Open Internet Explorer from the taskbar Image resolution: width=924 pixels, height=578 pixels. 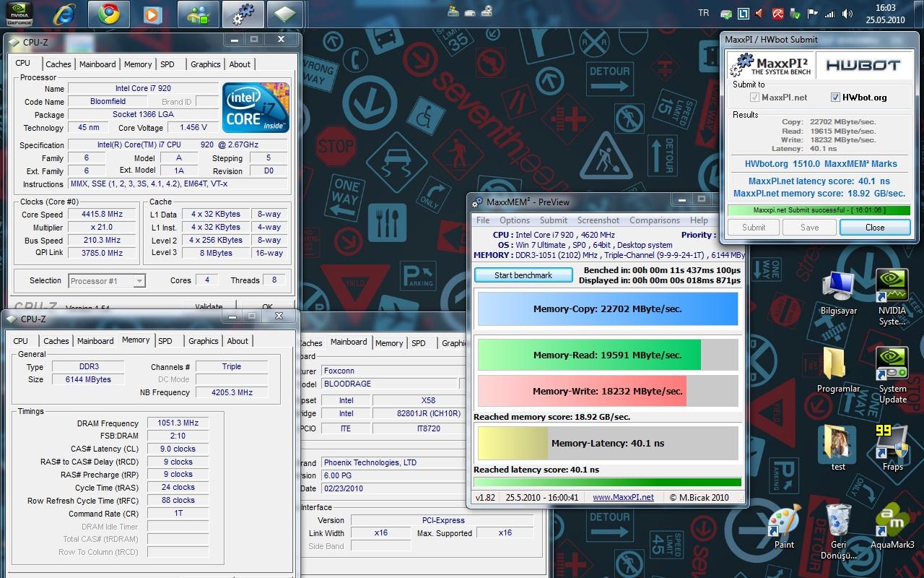pyautogui.click(x=63, y=13)
